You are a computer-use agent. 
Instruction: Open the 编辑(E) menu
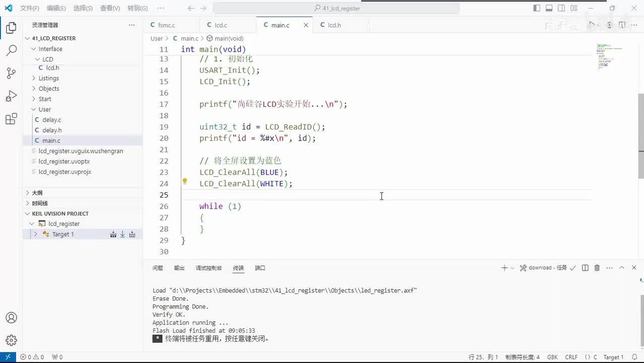[x=56, y=8]
